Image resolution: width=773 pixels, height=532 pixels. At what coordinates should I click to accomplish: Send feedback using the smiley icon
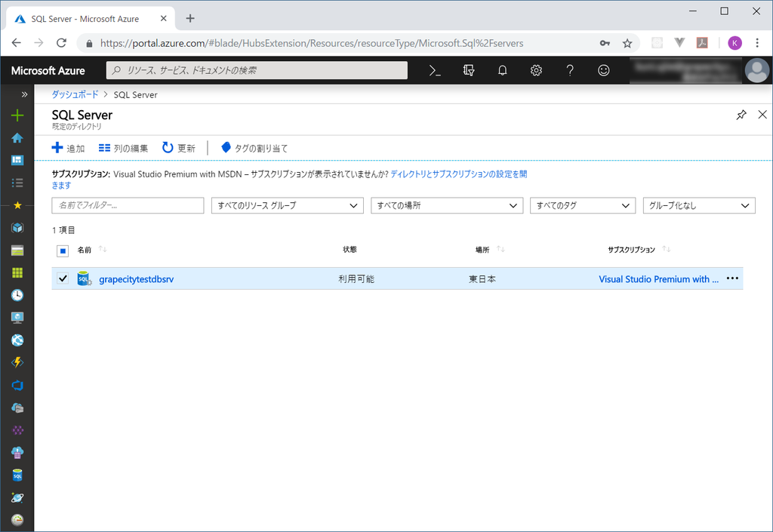pyautogui.click(x=603, y=70)
